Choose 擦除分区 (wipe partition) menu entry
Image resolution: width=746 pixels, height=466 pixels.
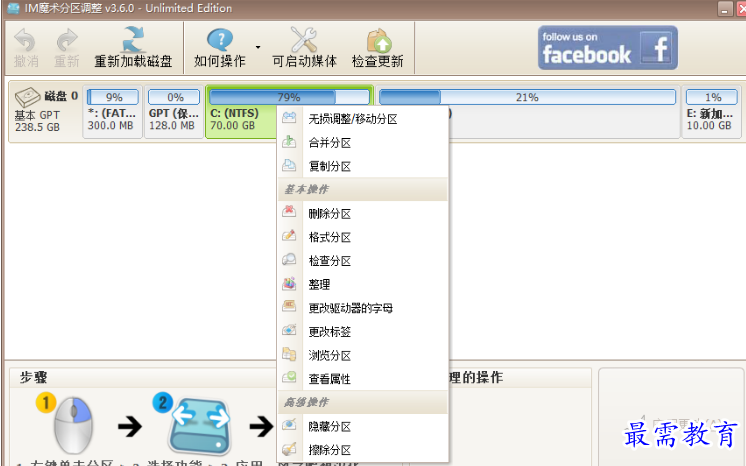pos(363,450)
